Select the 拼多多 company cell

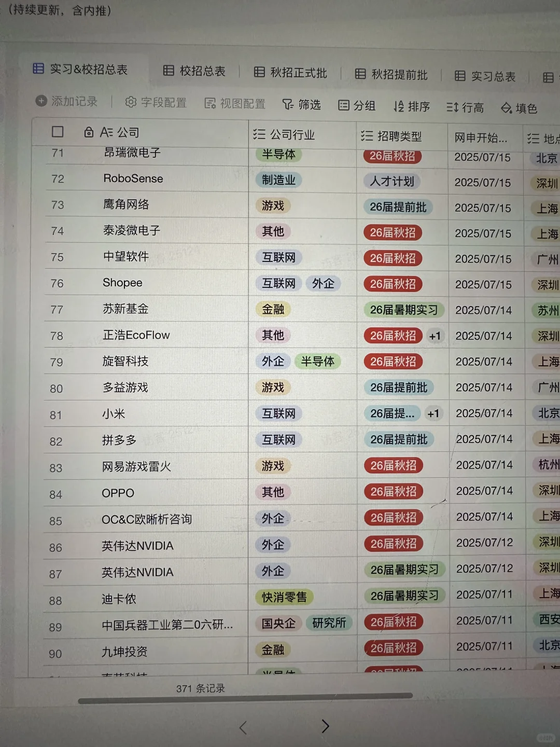(x=119, y=440)
